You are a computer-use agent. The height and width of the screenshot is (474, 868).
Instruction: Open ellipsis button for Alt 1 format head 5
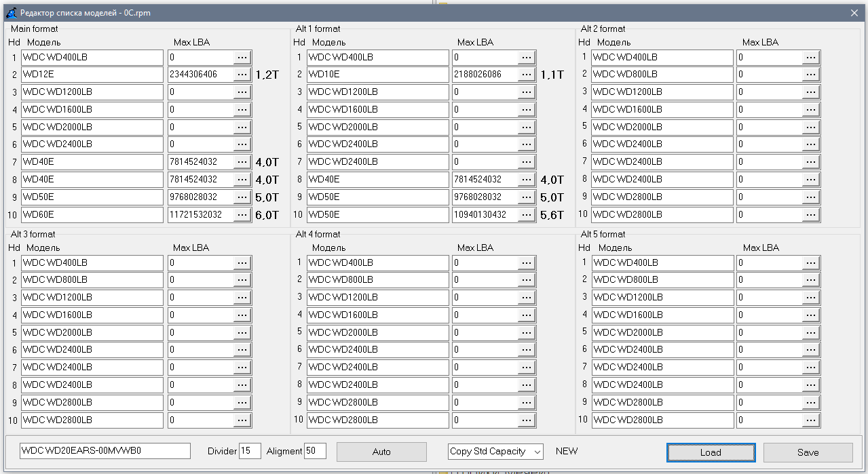coord(527,127)
